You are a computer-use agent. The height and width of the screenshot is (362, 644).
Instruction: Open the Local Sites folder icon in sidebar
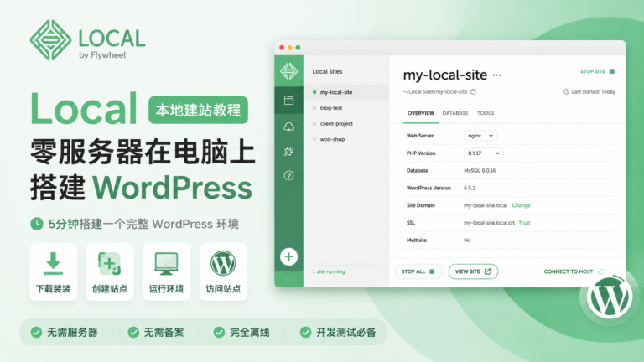click(288, 100)
